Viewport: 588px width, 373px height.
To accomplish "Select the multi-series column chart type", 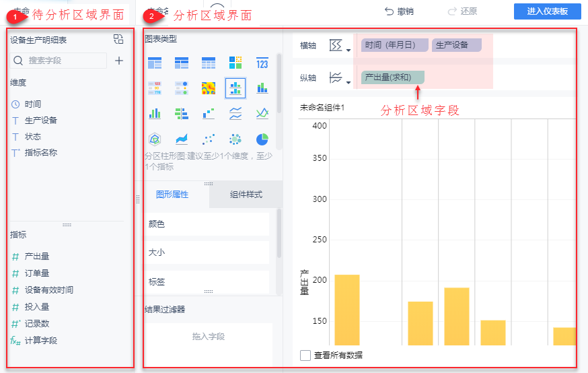I will point(155,113).
